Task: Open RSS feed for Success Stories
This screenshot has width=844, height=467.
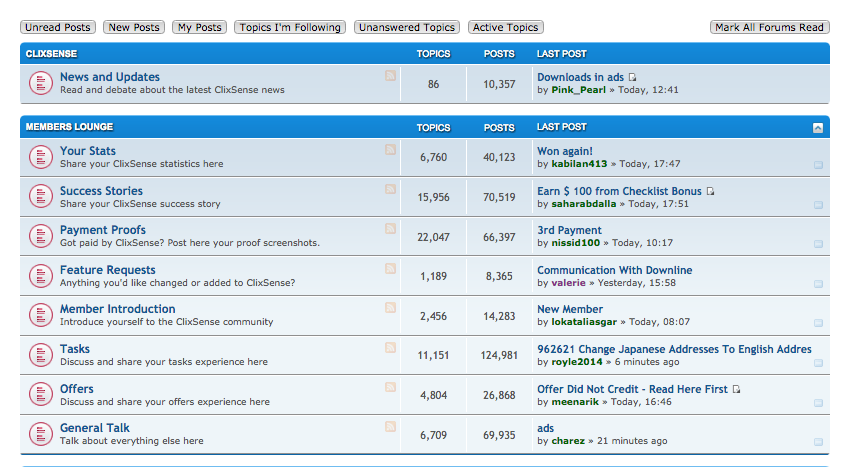Action: pos(390,189)
